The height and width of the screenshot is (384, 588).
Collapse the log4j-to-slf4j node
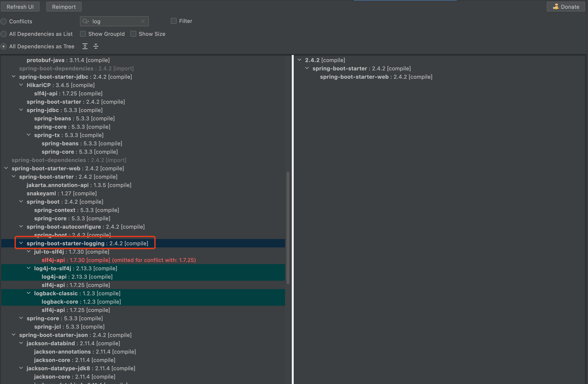pos(29,268)
